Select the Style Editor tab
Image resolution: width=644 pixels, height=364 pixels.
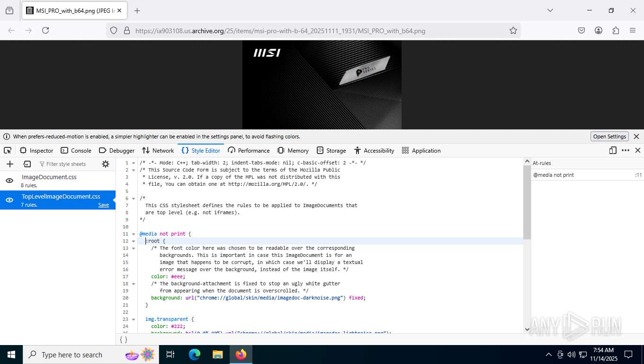pos(201,150)
